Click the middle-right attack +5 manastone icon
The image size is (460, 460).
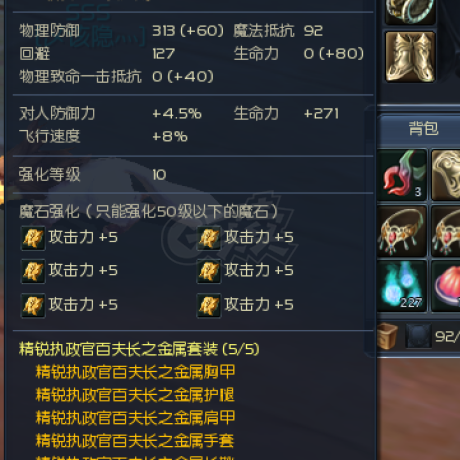point(209,271)
